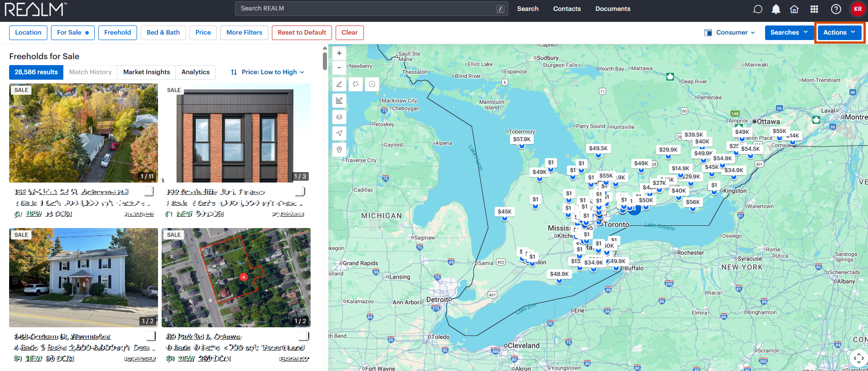
Task: Click the pencil freehand draw tool
Action: [339, 84]
